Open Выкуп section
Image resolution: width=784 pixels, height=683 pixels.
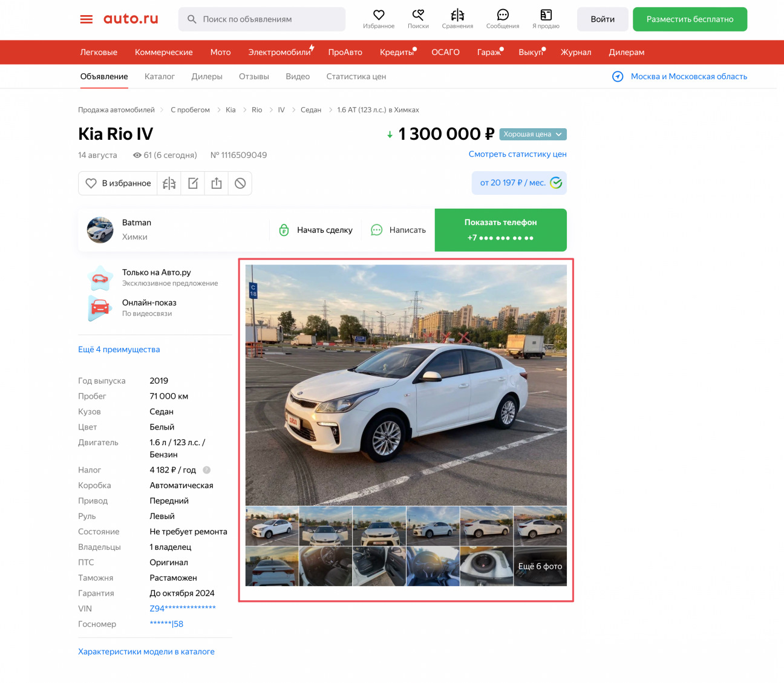pyautogui.click(x=531, y=52)
